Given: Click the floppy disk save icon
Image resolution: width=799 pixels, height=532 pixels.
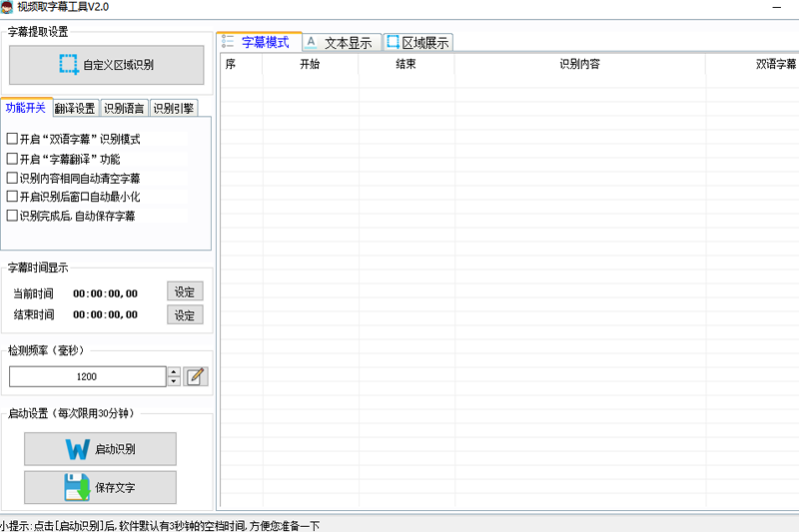Looking at the screenshot, I should pyautogui.click(x=78, y=487).
